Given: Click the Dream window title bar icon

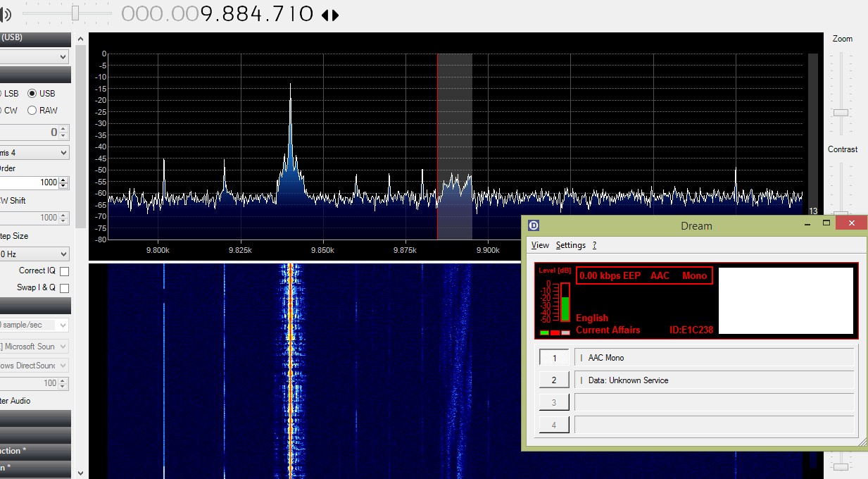Looking at the screenshot, I should click(x=534, y=225).
